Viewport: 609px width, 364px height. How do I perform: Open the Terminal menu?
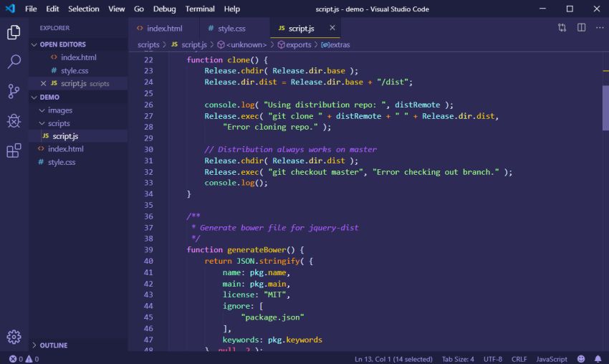click(x=199, y=9)
